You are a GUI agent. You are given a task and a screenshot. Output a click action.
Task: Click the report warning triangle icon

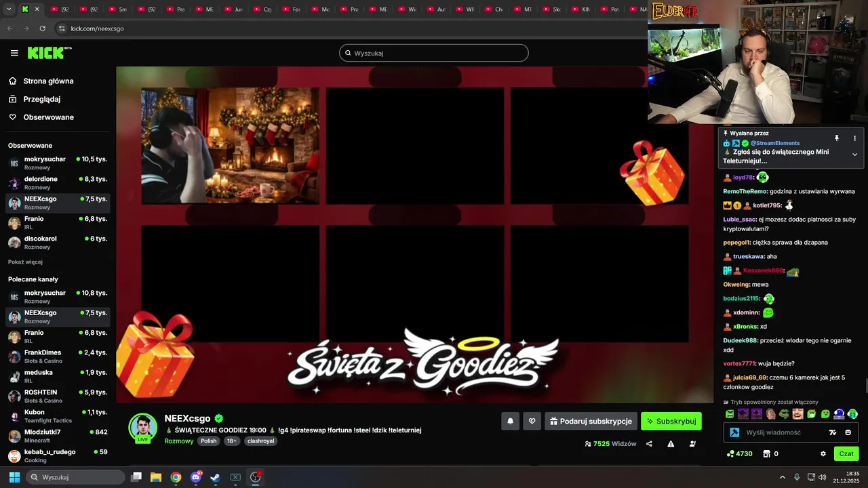pyautogui.click(x=671, y=444)
